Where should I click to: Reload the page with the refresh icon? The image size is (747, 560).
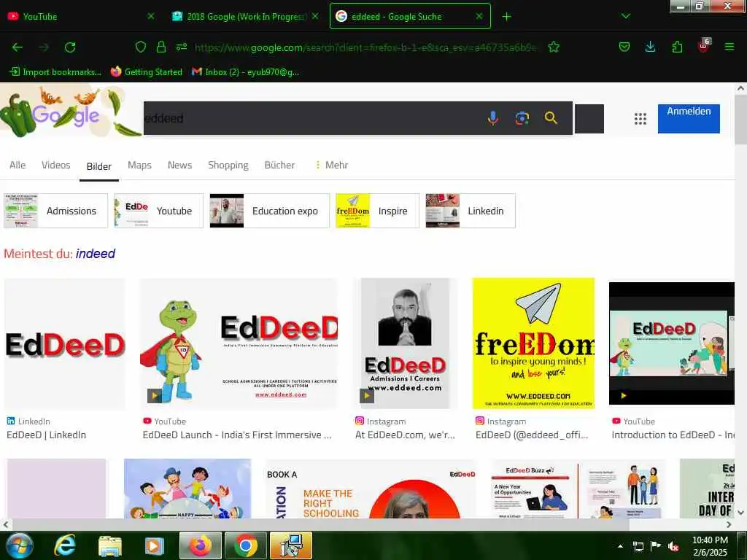tap(70, 47)
